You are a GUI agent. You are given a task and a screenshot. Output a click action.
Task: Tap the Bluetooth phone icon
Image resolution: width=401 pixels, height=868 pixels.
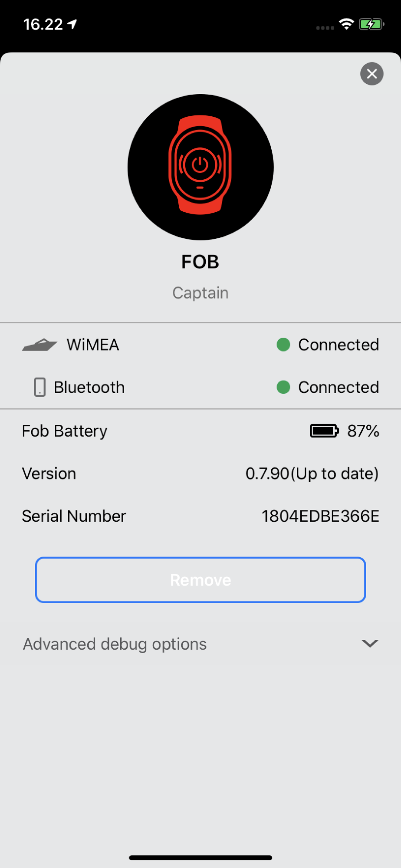point(39,387)
